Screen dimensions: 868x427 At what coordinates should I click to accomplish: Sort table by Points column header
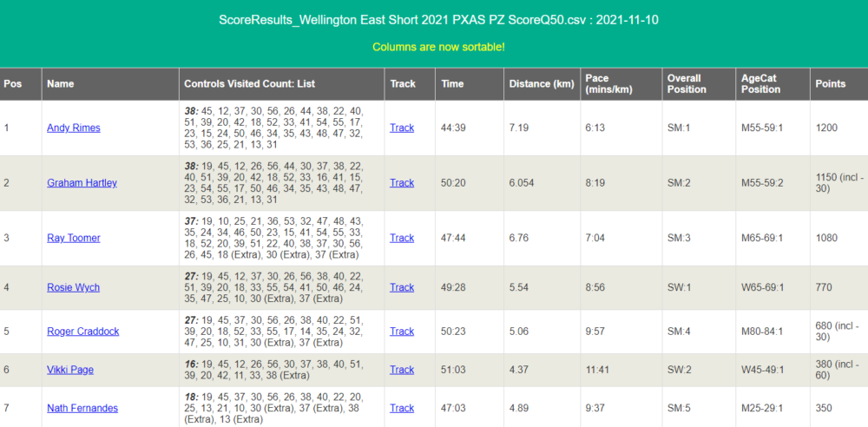(x=839, y=84)
